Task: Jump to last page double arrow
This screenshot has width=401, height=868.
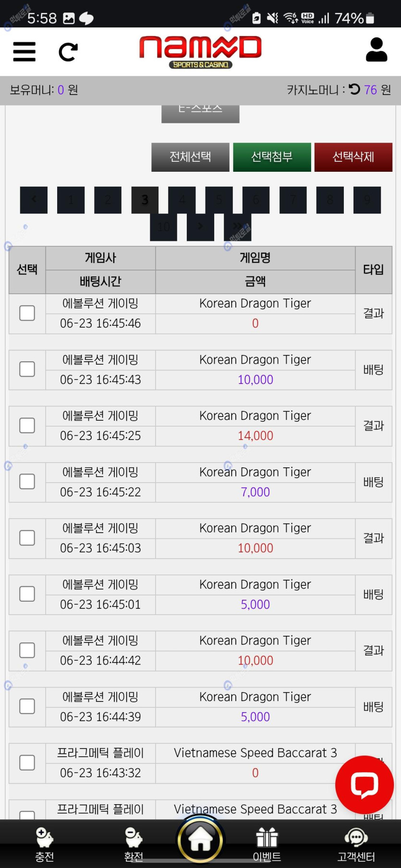Action: (x=237, y=226)
